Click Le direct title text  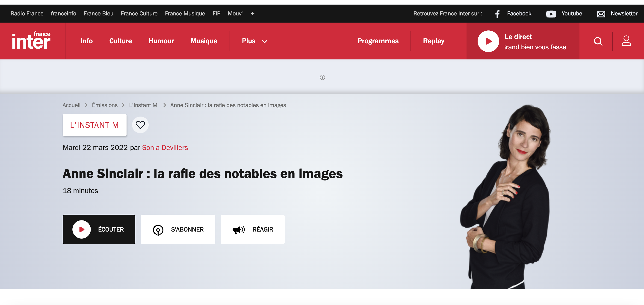(518, 37)
